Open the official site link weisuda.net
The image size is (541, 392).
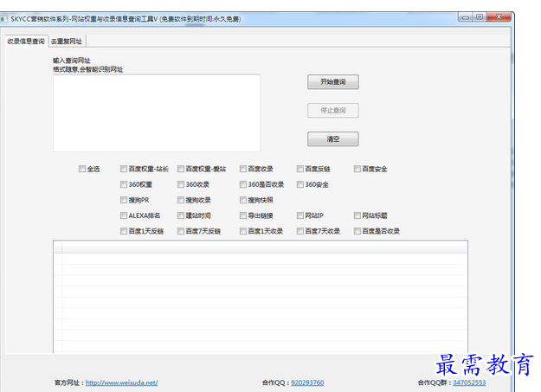122,382
